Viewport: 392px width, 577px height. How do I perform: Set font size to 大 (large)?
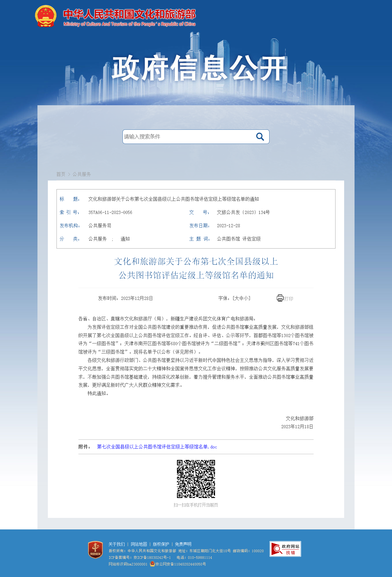[237, 298]
